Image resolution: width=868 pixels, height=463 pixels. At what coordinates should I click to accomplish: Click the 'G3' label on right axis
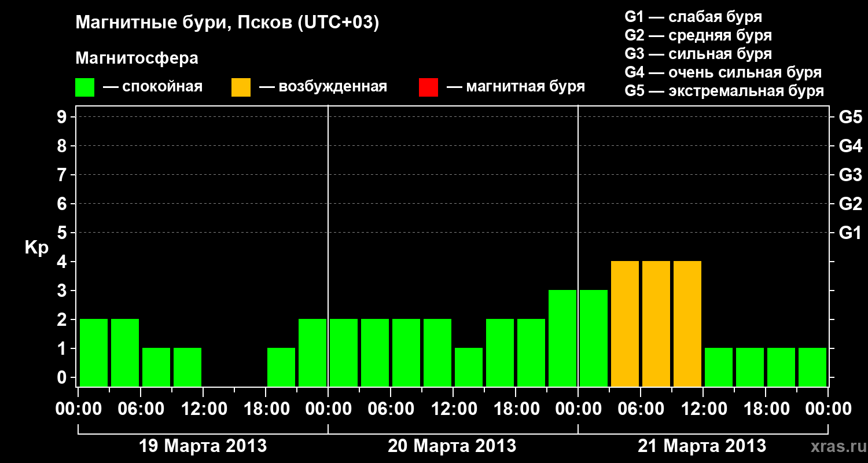coord(850,175)
